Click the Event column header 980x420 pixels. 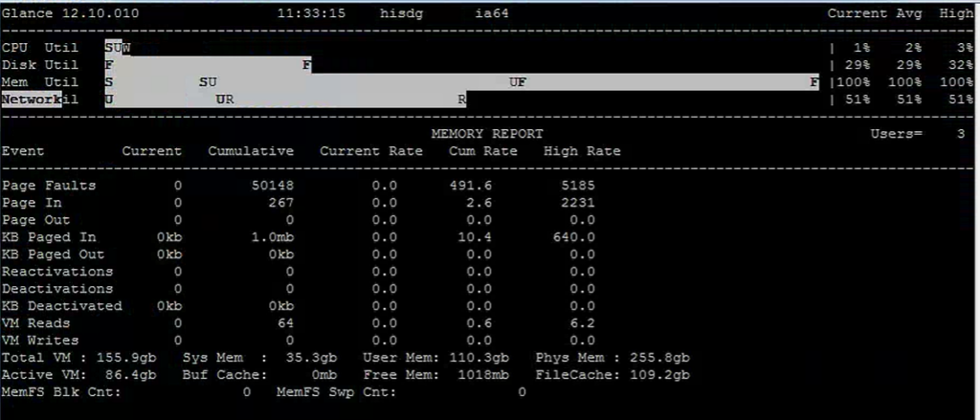coord(23,151)
